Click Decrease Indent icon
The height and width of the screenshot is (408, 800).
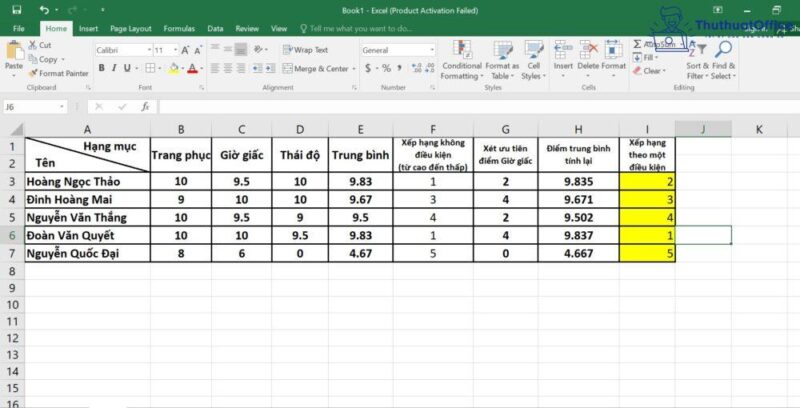point(257,68)
